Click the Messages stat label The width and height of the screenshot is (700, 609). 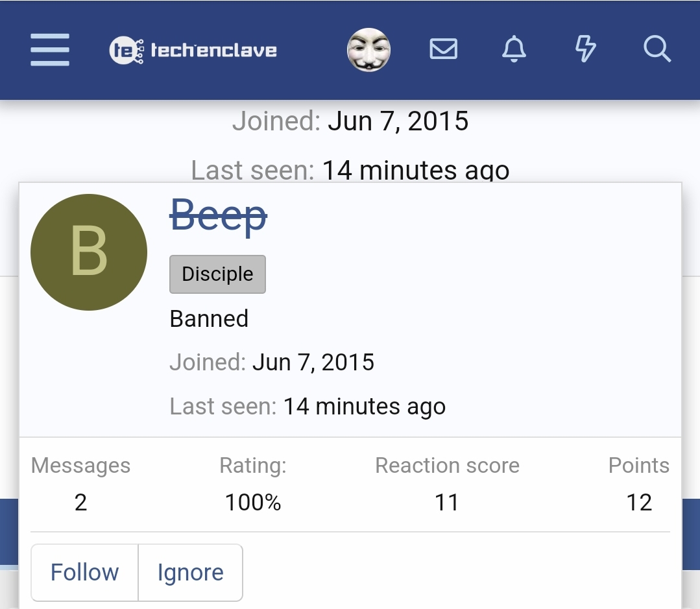[81, 465]
